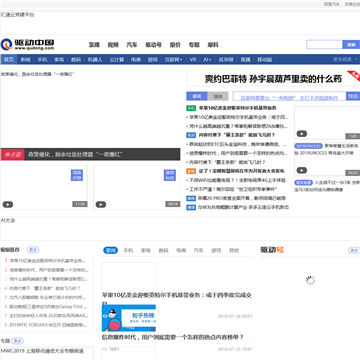Open 区块链 channel in navigation bar
The width and height of the screenshot is (360, 360).
coord(226,60)
